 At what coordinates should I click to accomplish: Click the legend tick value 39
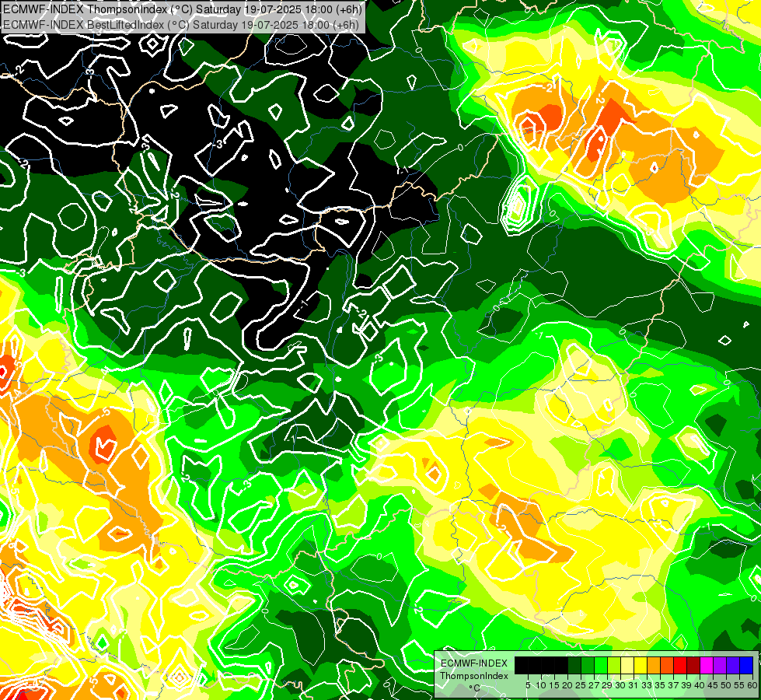click(x=686, y=685)
